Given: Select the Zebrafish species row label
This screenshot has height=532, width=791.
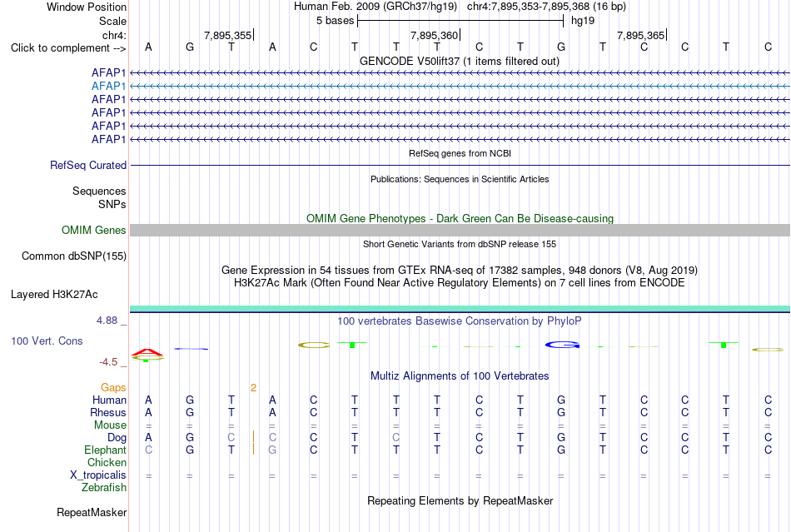Looking at the screenshot, I should pyautogui.click(x=104, y=488).
